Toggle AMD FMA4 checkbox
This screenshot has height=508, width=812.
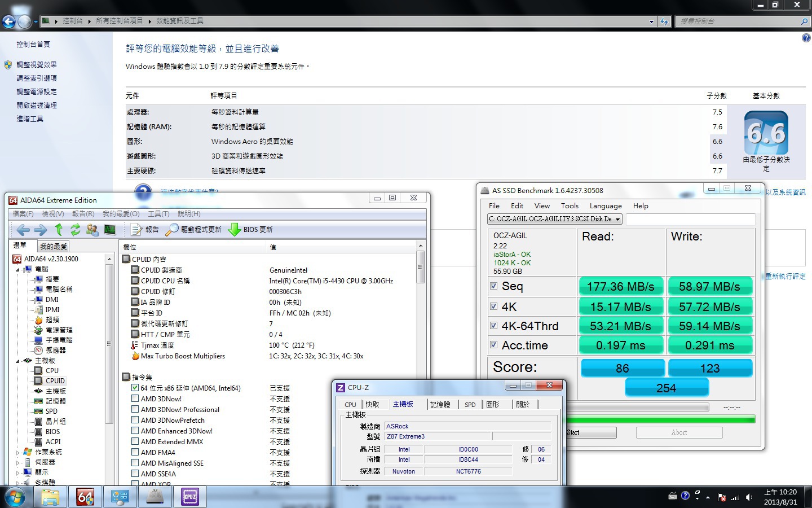tap(135, 452)
